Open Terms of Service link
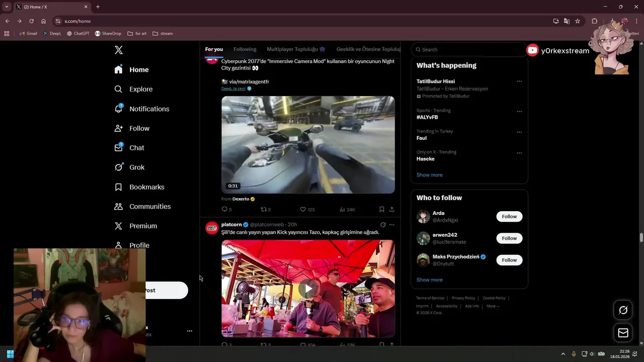 coord(430,298)
